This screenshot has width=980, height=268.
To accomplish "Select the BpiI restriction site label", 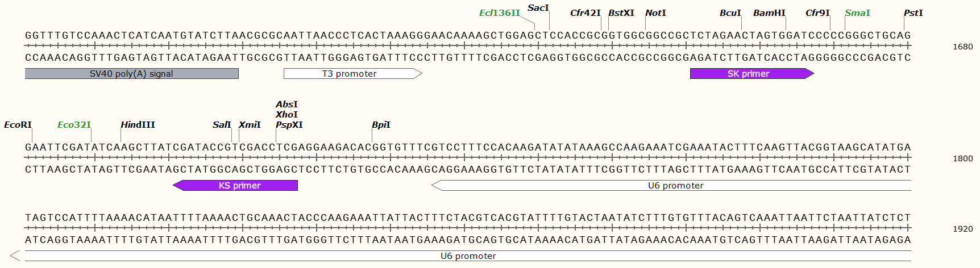I will coord(381,125).
